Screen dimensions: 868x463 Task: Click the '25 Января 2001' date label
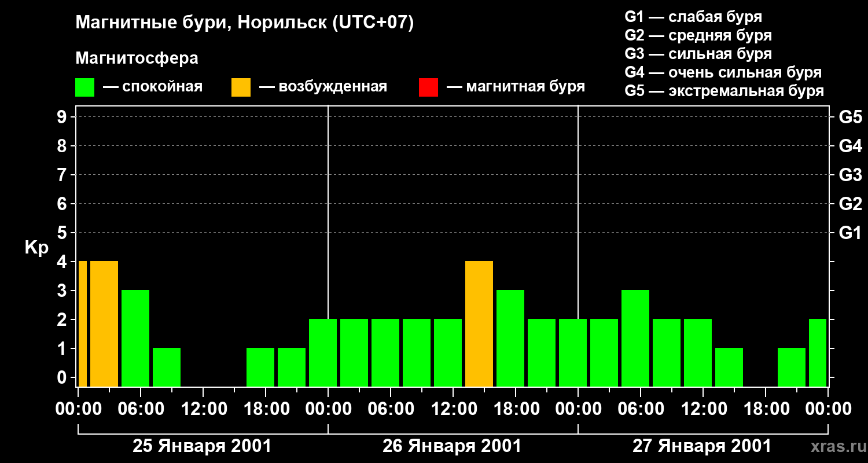click(202, 446)
